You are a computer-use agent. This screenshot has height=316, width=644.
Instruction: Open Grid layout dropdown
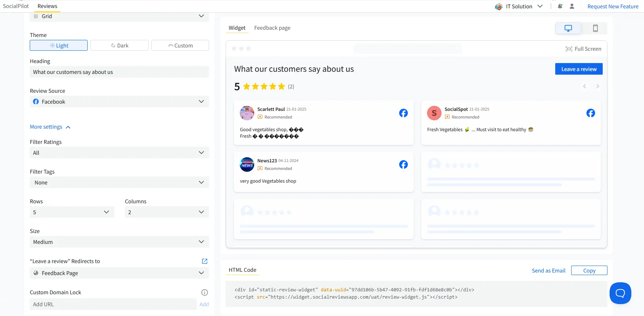120,16
